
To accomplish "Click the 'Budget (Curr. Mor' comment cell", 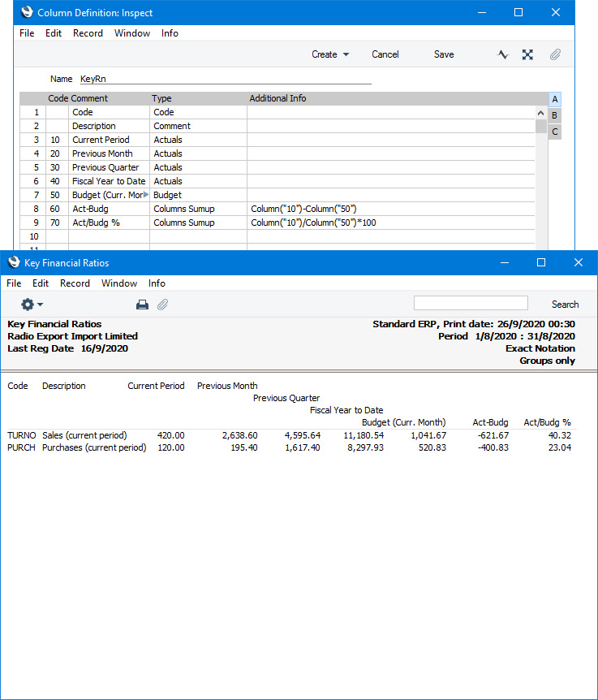I will 109,195.
